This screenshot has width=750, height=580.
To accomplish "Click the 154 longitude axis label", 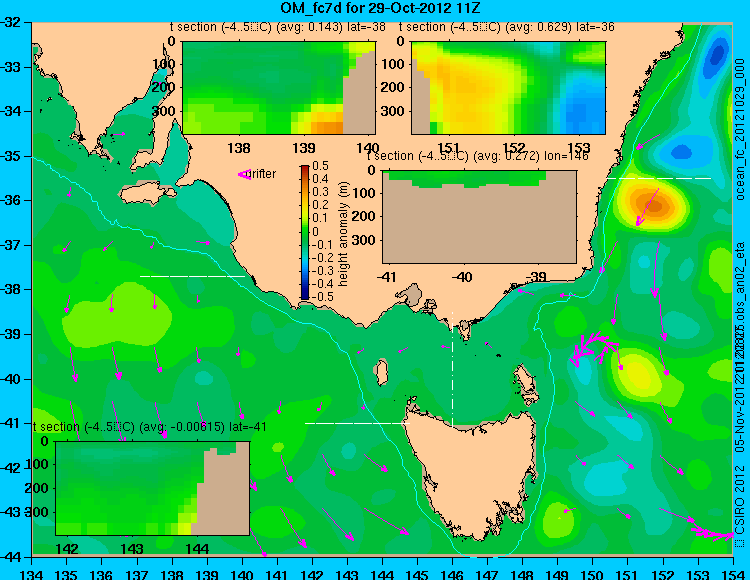I will pyautogui.click(x=733, y=573).
